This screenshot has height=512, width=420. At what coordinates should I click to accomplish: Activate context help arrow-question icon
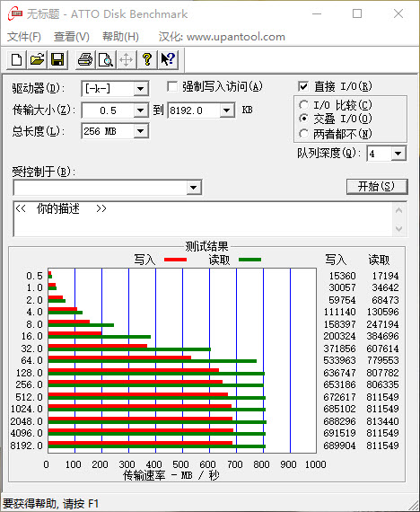click(x=168, y=60)
